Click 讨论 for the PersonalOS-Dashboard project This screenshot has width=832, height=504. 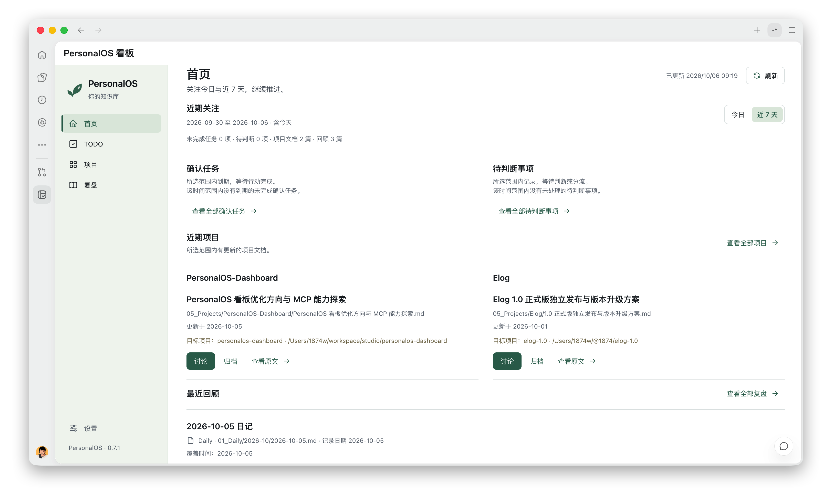201,361
